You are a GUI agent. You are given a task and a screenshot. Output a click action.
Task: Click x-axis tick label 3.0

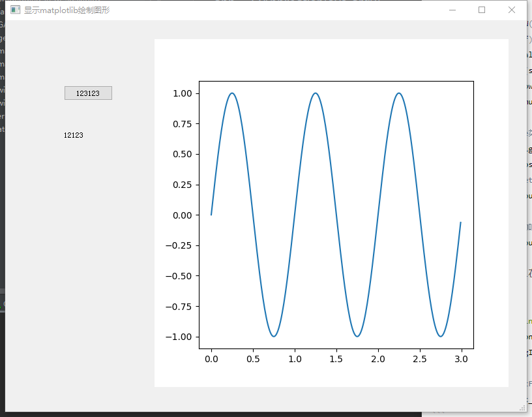coord(462,360)
